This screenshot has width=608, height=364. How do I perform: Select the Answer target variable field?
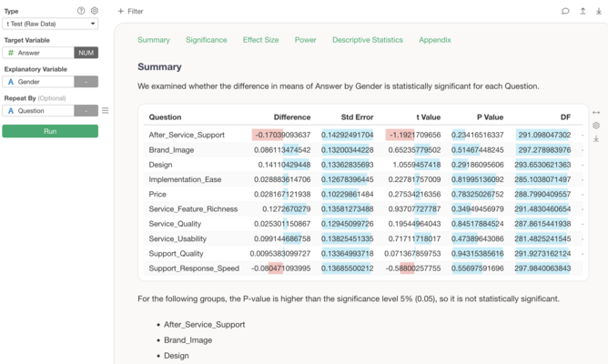click(x=38, y=53)
